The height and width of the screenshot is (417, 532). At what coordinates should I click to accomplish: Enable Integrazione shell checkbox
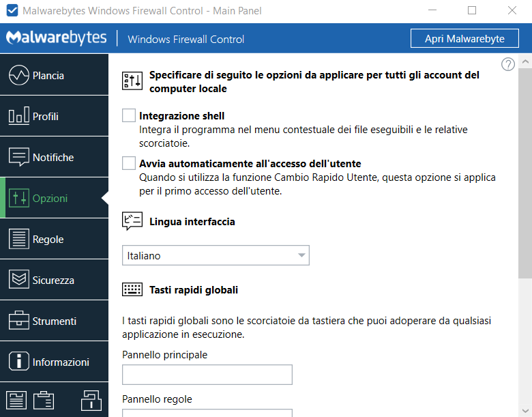click(129, 115)
